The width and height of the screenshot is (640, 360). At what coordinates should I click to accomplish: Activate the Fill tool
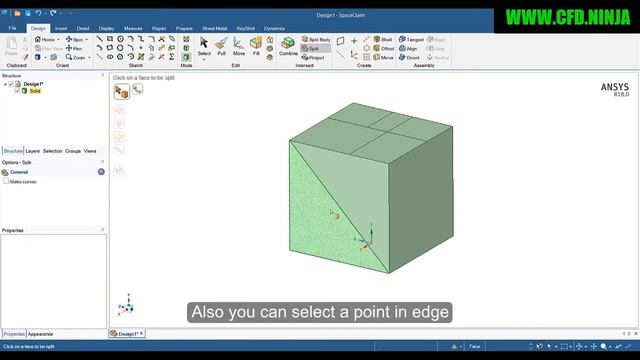(256, 46)
